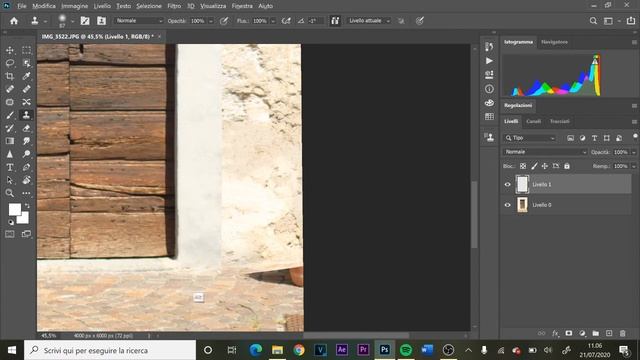Select the Path Selection arrow tool
This screenshot has width=640, height=360.
click(x=10, y=180)
